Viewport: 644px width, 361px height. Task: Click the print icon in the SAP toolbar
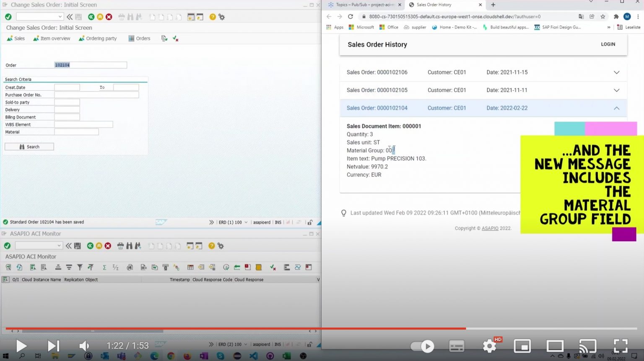tap(121, 16)
